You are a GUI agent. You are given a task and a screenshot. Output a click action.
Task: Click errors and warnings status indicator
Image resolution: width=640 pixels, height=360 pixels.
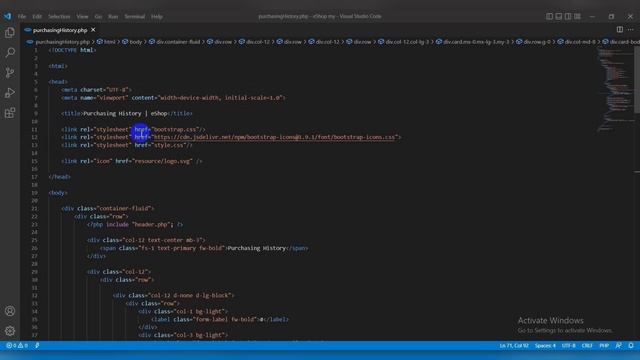click(17, 345)
